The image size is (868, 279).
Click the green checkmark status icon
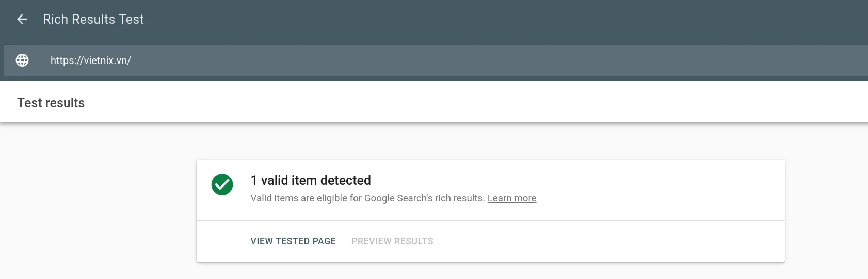pyautogui.click(x=222, y=184)
